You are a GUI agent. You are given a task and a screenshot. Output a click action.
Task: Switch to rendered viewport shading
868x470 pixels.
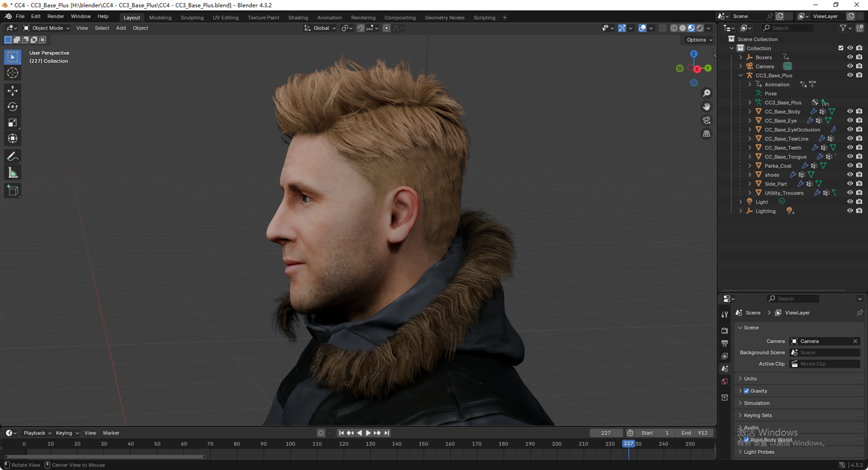700,28
